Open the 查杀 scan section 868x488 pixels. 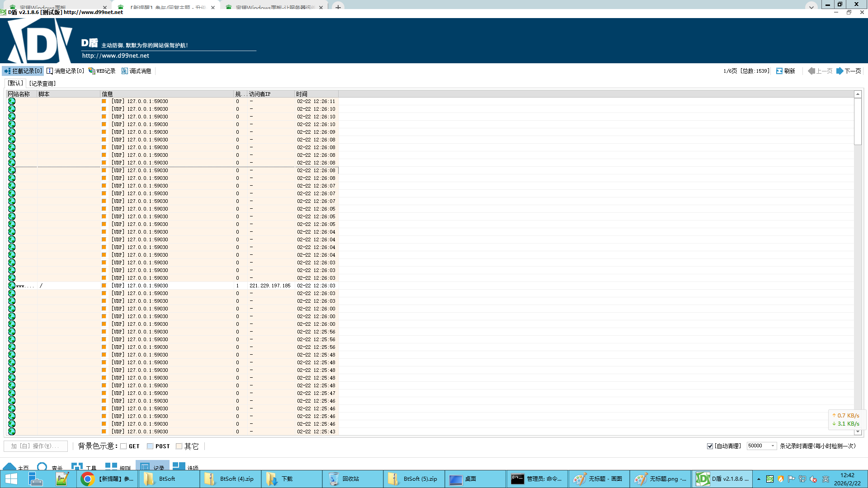click(42, 465)
